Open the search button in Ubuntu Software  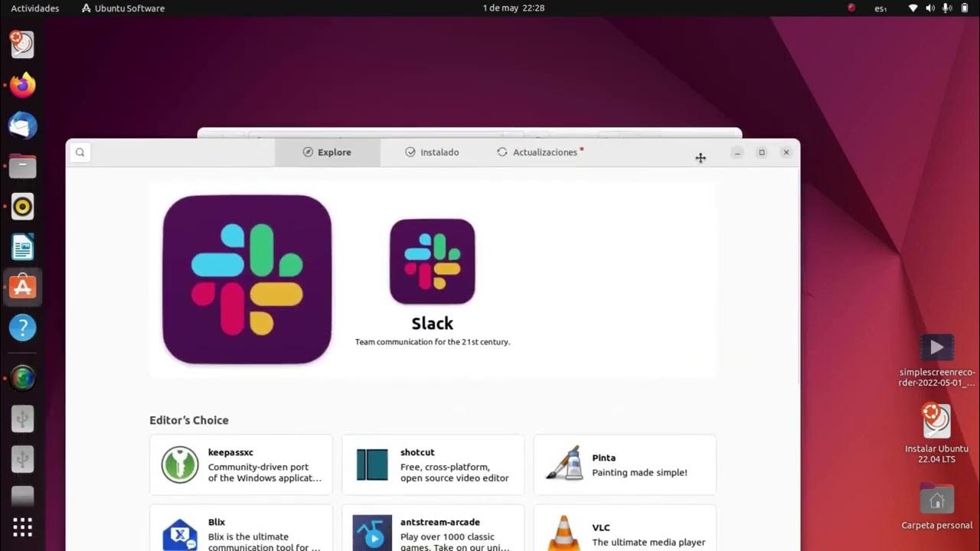80,152
